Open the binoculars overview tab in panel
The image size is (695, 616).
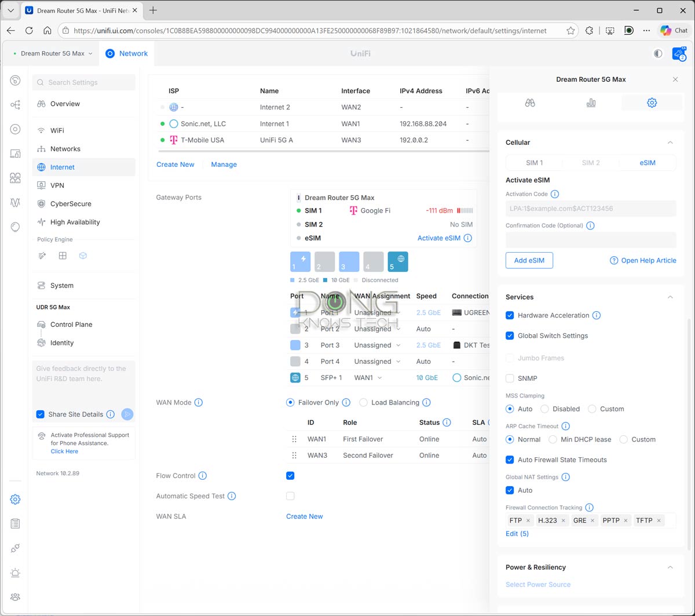530,103
